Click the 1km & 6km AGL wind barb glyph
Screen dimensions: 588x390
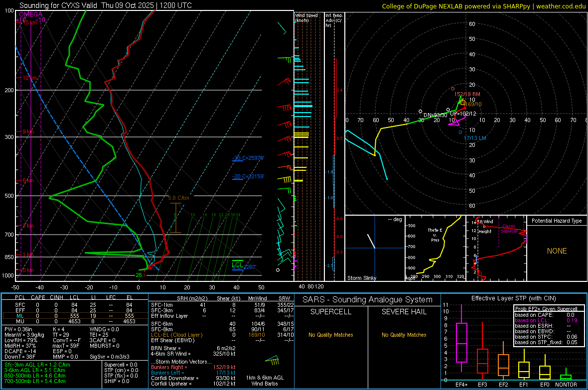[x=273, y=361]
